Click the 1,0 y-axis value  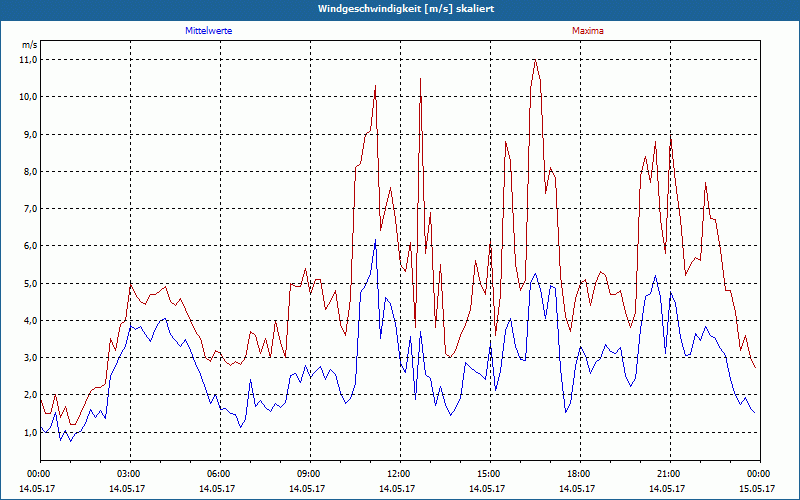[31, 432]
